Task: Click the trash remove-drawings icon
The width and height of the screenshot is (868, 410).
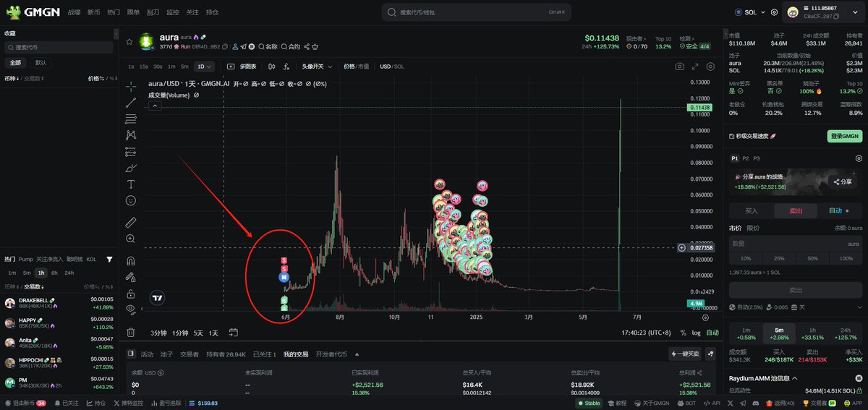Action: tap(131, 332)
